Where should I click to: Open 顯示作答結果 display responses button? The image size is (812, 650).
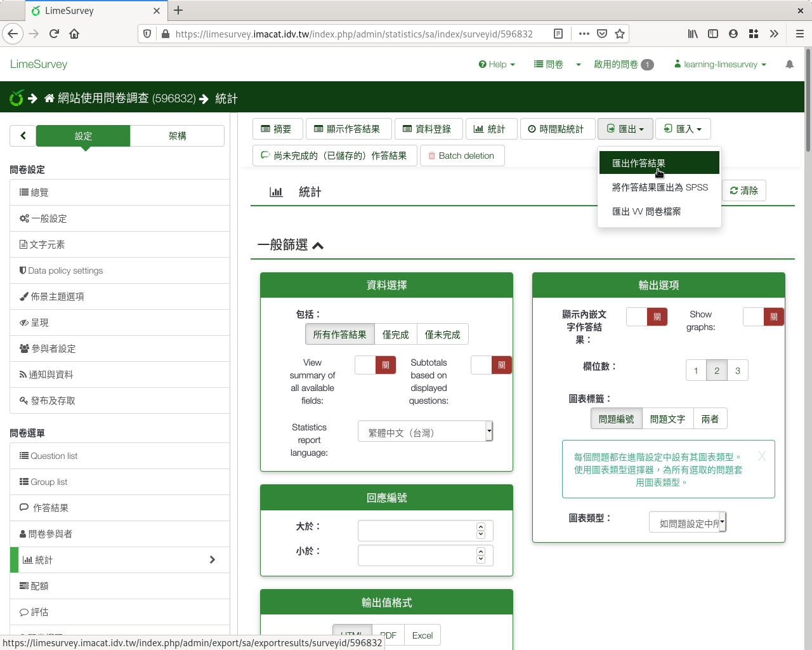(348, 129)
